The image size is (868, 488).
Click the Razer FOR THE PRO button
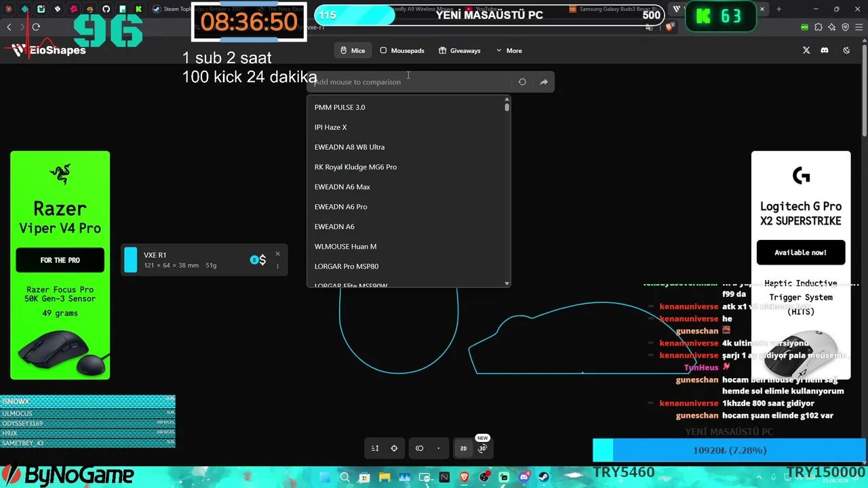pyautogui.click(x=60, y=260)
